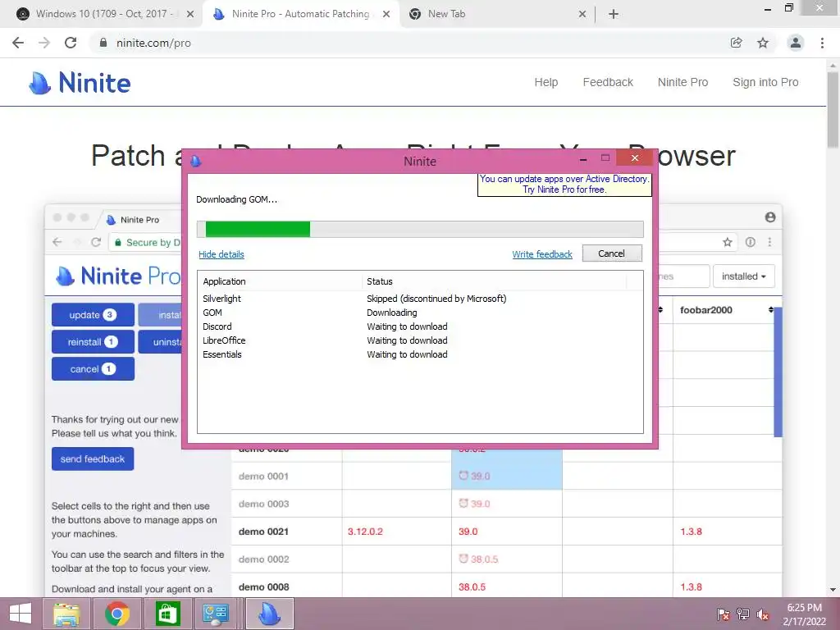Select the Essentials row
The width and height of the screenshot is (840, 630).
point(419,354)
